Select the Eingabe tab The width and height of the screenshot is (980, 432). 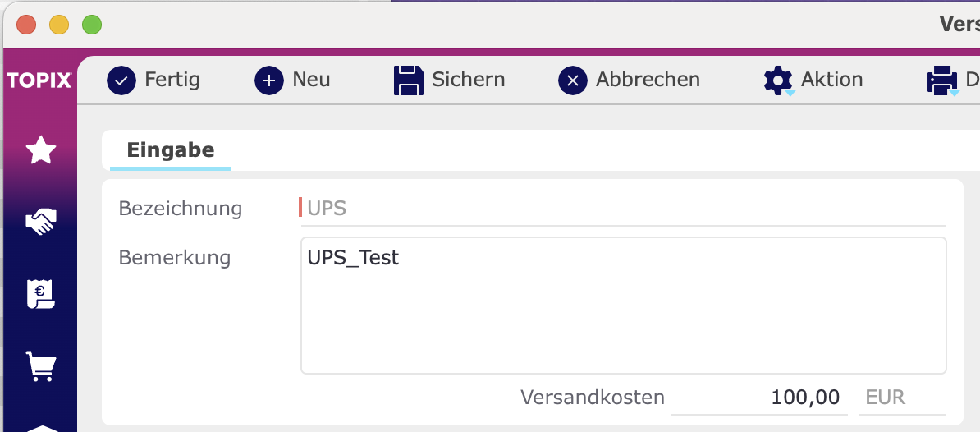171,150
